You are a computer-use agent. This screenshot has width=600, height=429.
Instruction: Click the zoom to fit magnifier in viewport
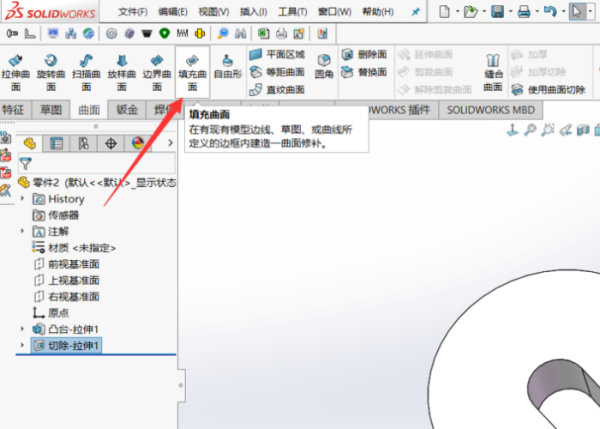click(530, 130)
